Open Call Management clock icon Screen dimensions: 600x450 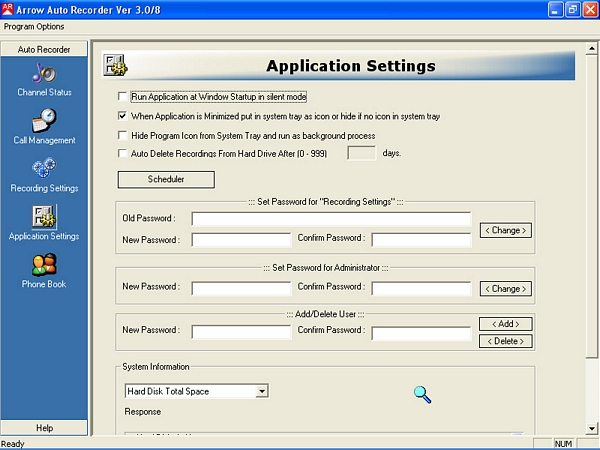(x=44, y=120)
